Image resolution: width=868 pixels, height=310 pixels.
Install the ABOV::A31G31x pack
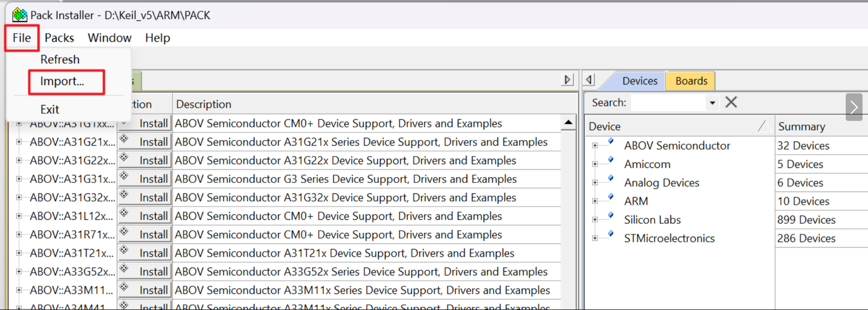pyautogui.click(x=145, y=179)
